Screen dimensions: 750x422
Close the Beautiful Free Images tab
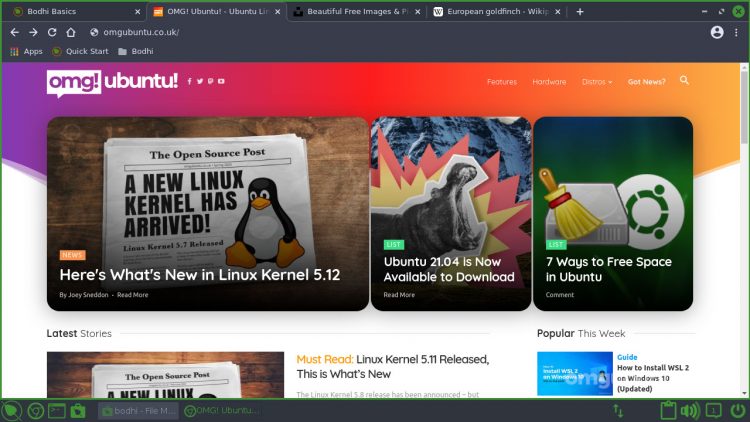418,11
